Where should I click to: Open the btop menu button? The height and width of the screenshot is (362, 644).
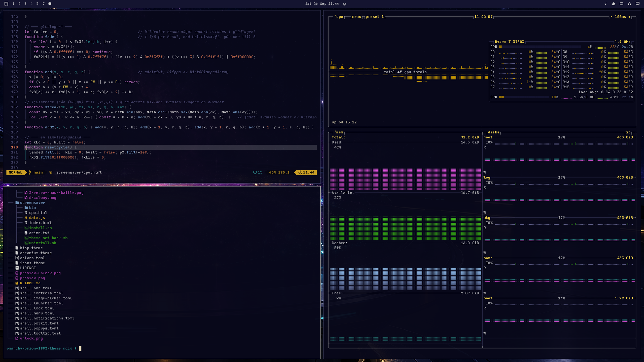tap(357, 17)
